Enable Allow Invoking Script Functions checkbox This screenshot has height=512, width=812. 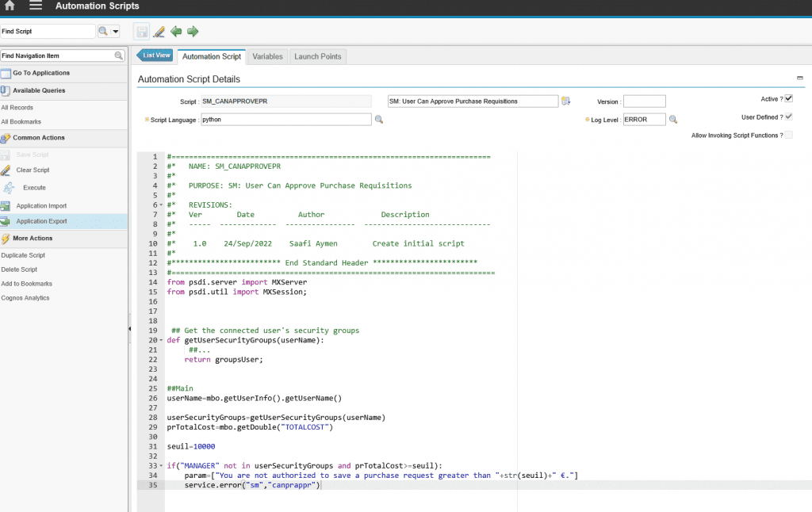788,136
